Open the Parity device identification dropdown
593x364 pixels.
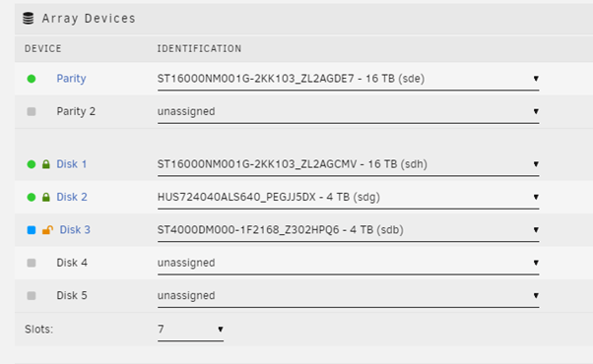(x=348, y=79)
